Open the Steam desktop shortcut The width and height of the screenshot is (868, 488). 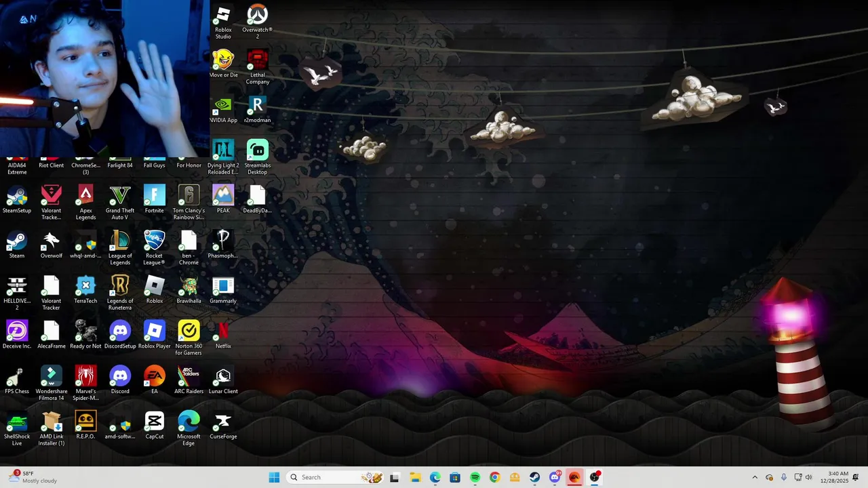pos(17,245)
